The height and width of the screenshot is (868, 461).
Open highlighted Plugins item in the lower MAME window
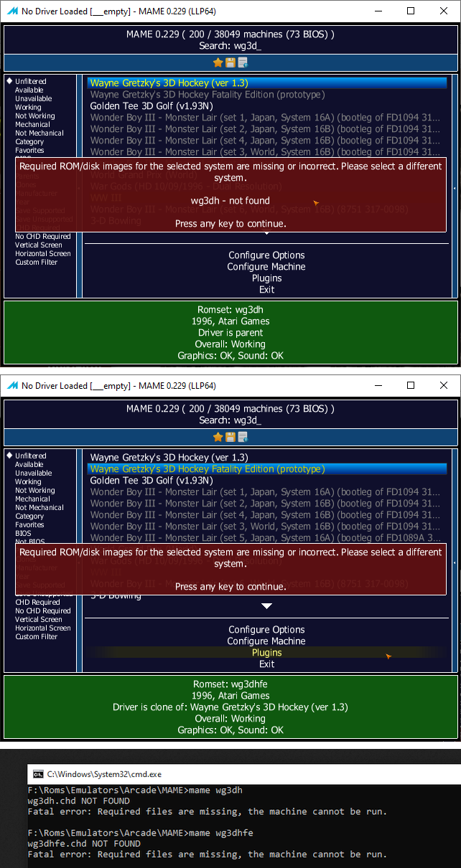[266, 652]
